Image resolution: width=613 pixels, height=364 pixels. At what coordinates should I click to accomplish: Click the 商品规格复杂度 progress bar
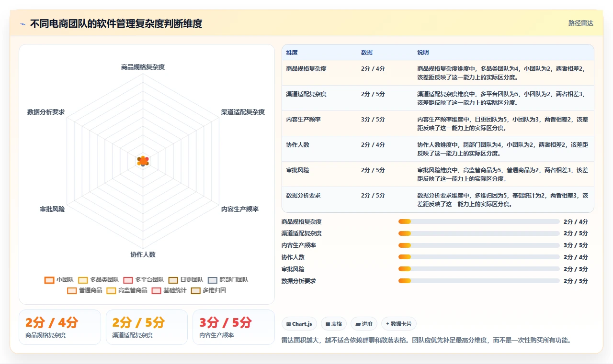(x=479, y=221)
